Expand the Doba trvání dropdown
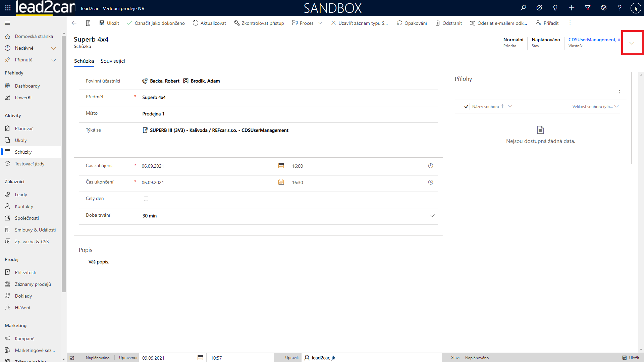 pos(432,216)
